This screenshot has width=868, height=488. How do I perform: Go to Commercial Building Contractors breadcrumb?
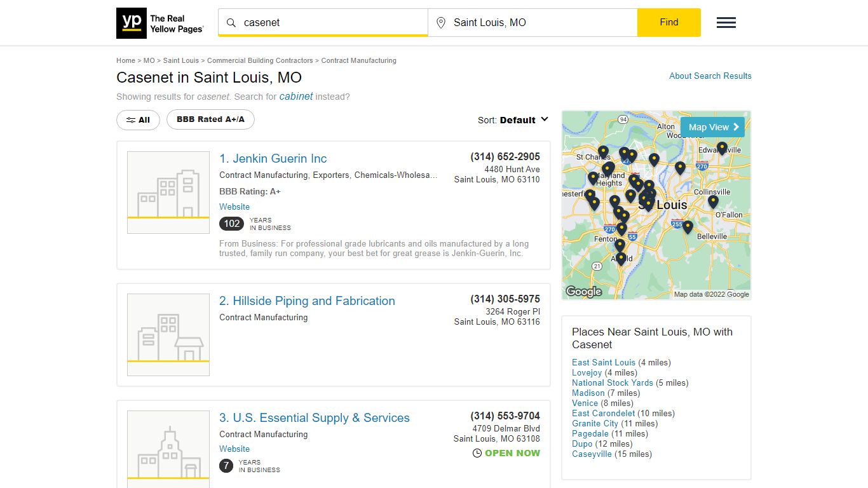[x=260, y=60]
